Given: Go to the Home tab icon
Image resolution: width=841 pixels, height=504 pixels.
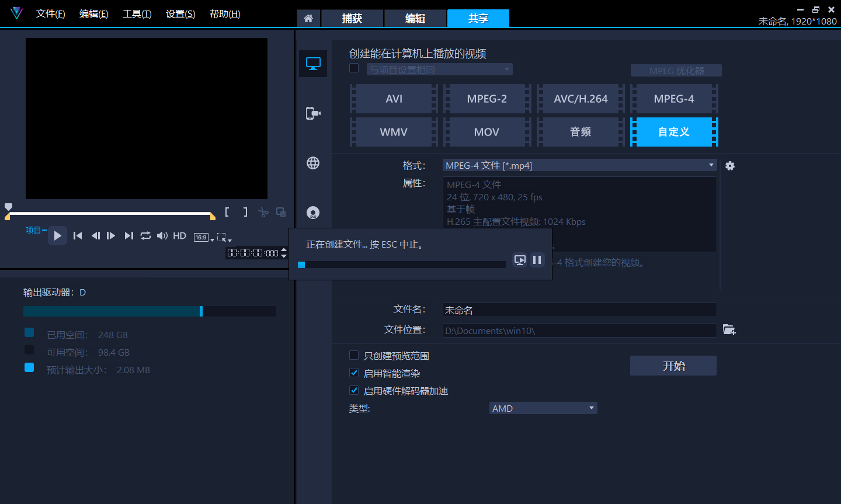Looking at the screenshot, I should click(308, 18).
